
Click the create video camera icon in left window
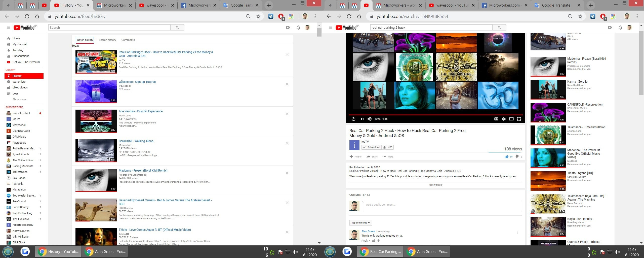coord(288,27)
